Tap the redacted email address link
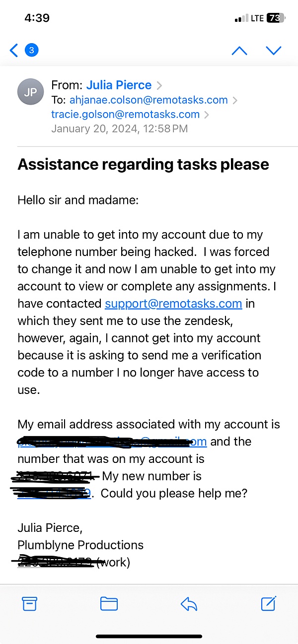The image size is (298, 644). (x=112, y=441)
